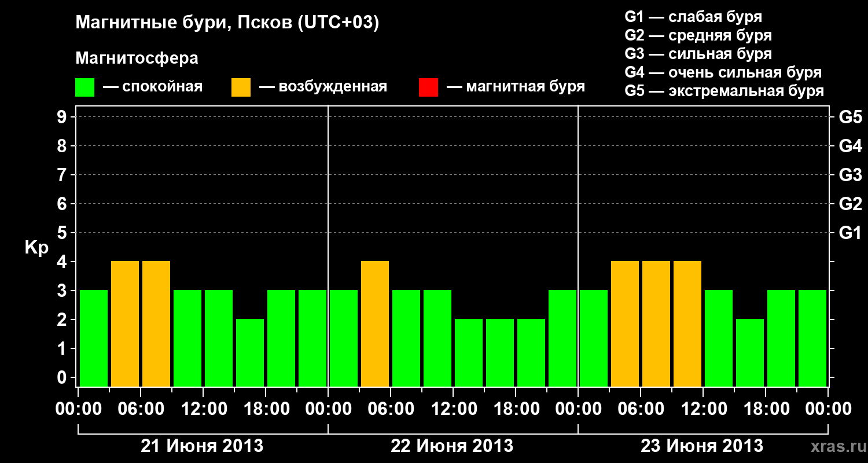Click the 21 Июня 15:00–18:00 Kp 2 bar

250,352
